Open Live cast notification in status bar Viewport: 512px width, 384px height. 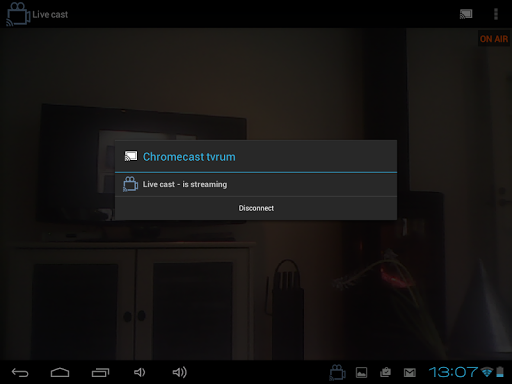(x=337, y=372)
